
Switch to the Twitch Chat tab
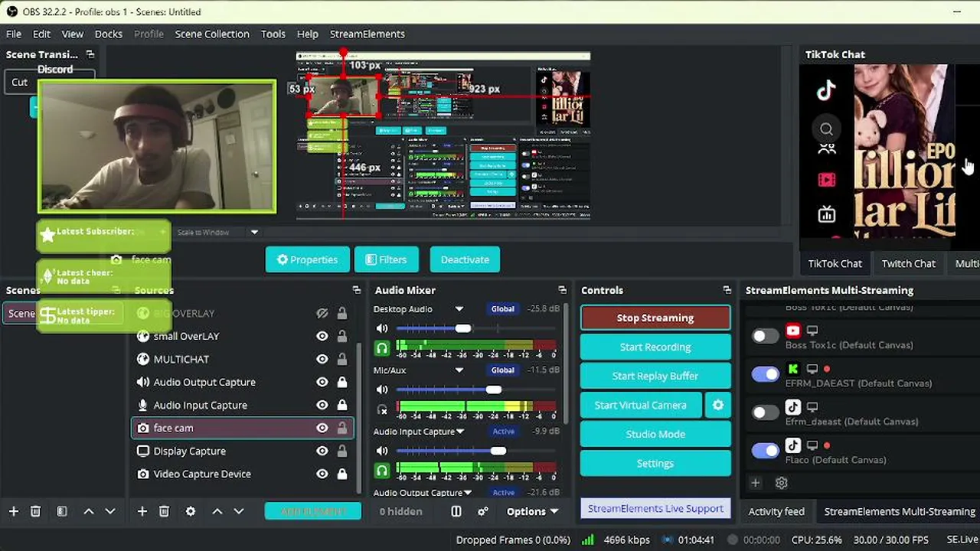[908, 263]
